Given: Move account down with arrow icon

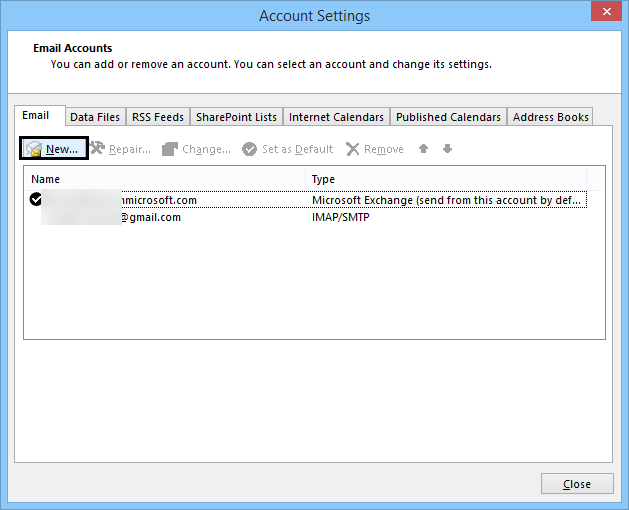Looking at the screenshot, I should 447,149.
